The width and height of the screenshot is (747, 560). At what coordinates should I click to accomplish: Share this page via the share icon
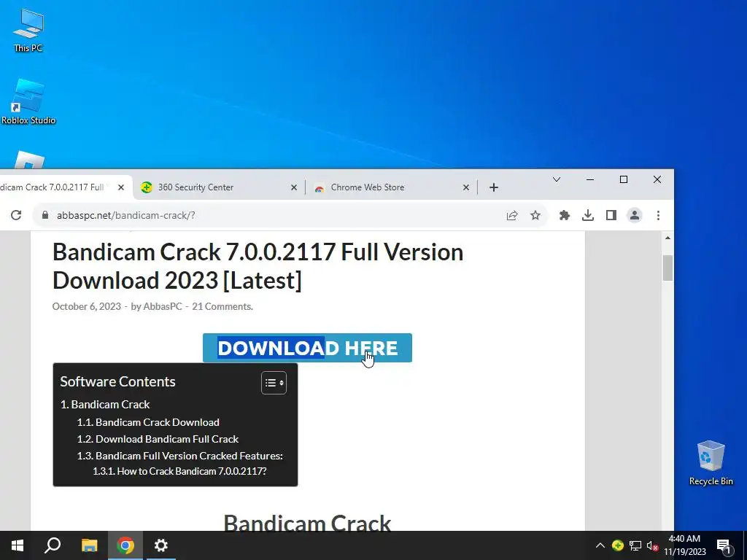click(x=511, y=215)
